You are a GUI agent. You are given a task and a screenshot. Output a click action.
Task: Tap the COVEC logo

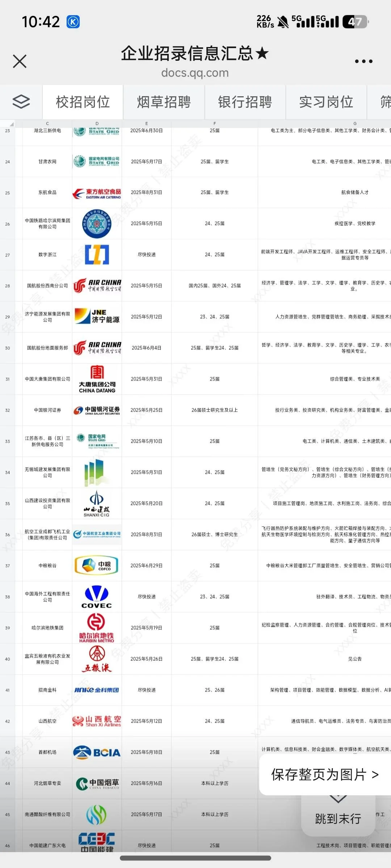97,597
